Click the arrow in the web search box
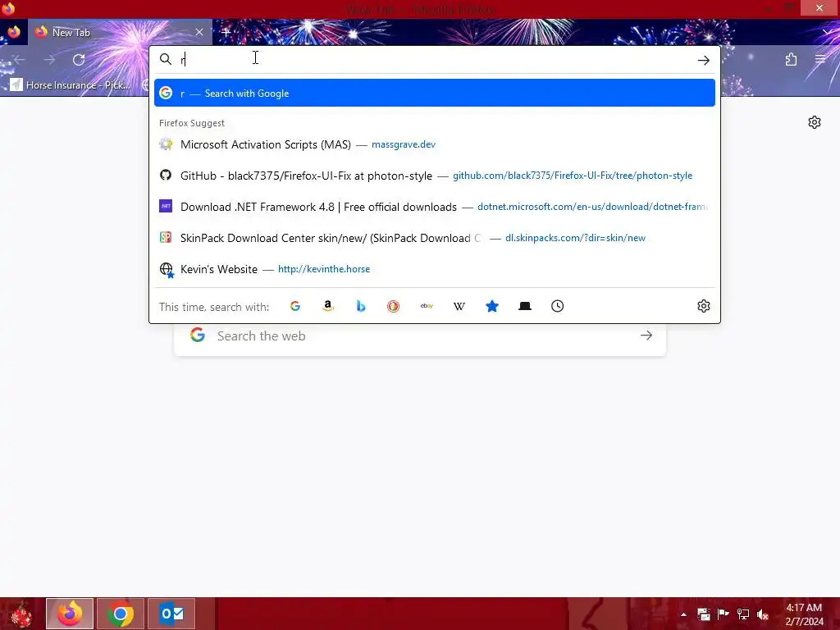The width and height of the screenshot is (840, 630). pos(646,336)
